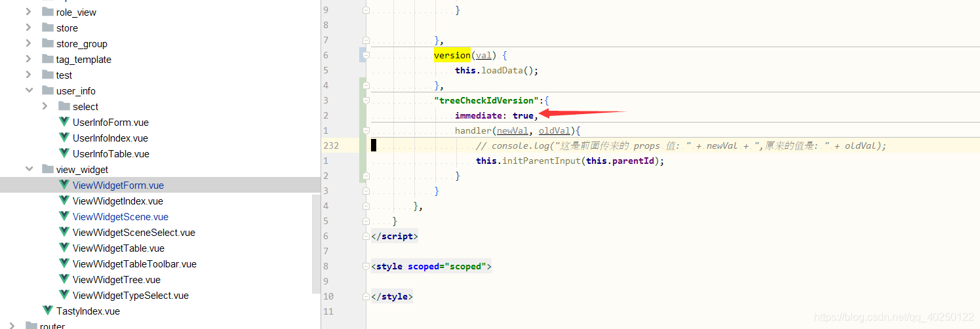Click the select folder icon
Screen dimensions: 980x329
point(64,106)
